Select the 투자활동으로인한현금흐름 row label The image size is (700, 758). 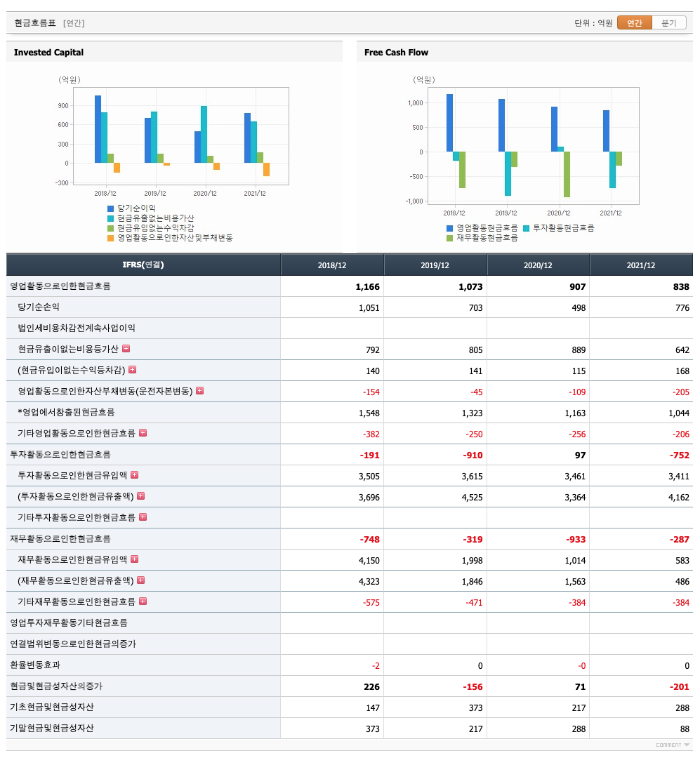(60, 454)
